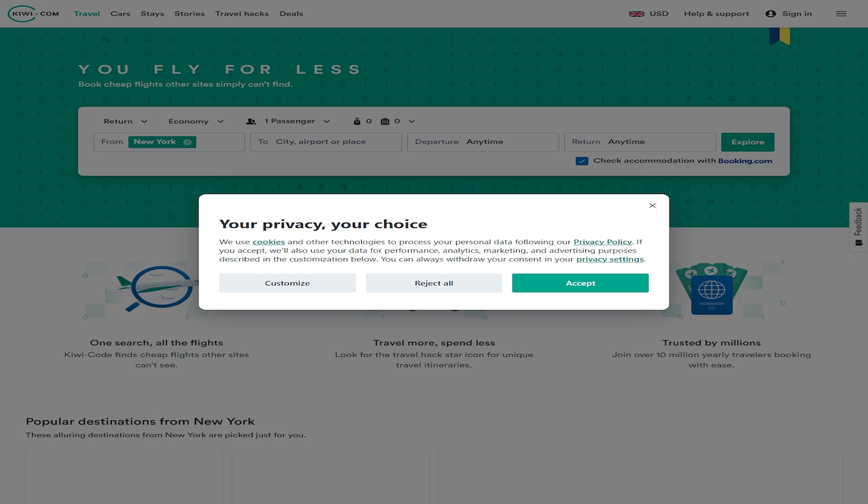Open the Deals page
The width and height of the screenshot is (868, 504).
291,13
